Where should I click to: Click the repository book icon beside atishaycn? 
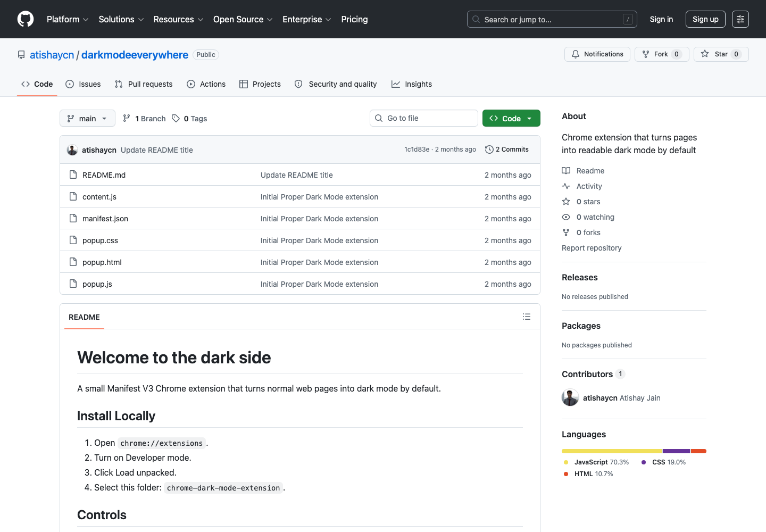click(x=21, y=55)
